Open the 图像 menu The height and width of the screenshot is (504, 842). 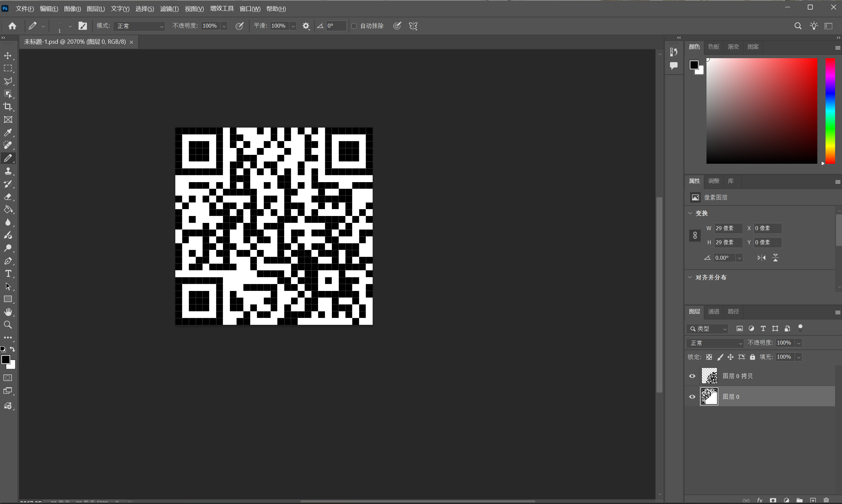72,9
